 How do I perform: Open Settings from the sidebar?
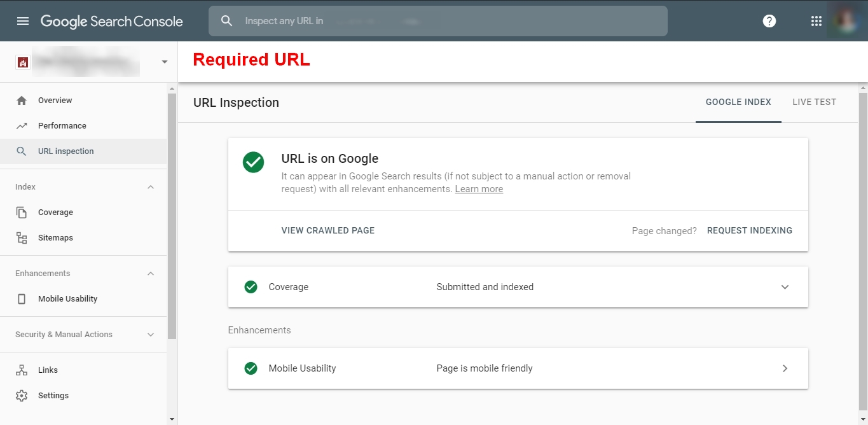(x=83, y=396)
